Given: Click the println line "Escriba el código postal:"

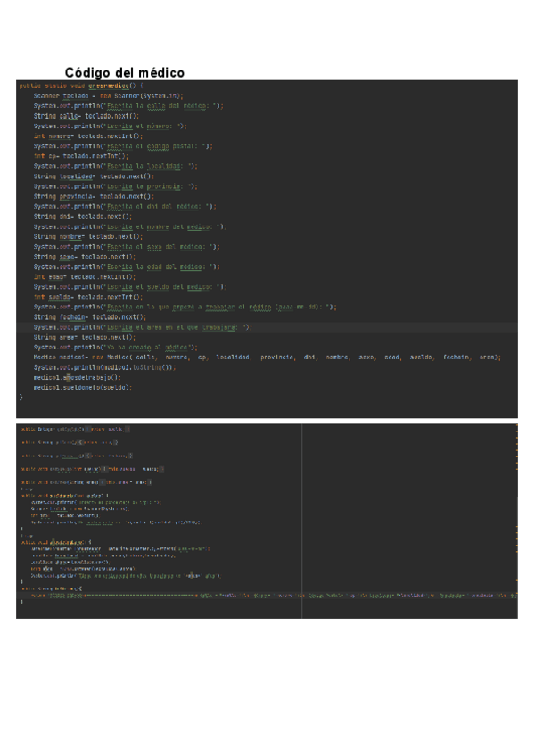Looking at the screenshot, I should [123, 146].
